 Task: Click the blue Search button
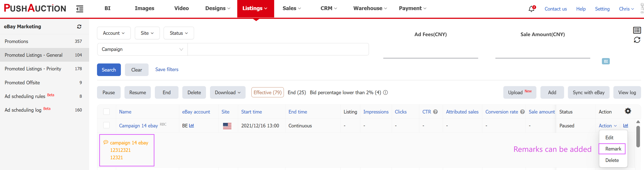109,70
